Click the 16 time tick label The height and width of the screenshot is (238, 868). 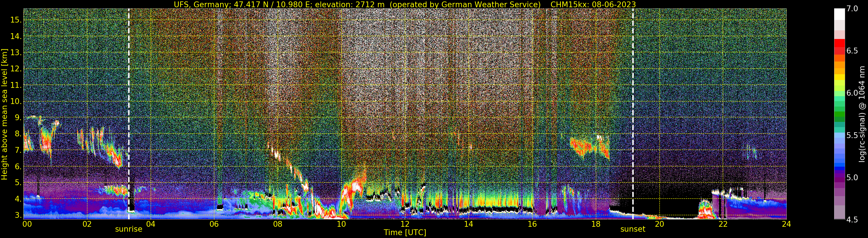pyautogui.click(x=532, y=224)
